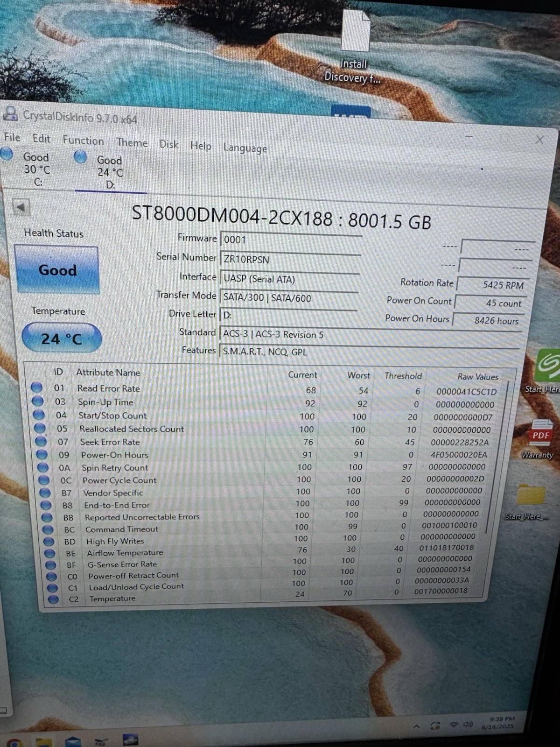560x747 pixels.
Task: Click the Raw Values column header
Action: [x=478, y=376]
